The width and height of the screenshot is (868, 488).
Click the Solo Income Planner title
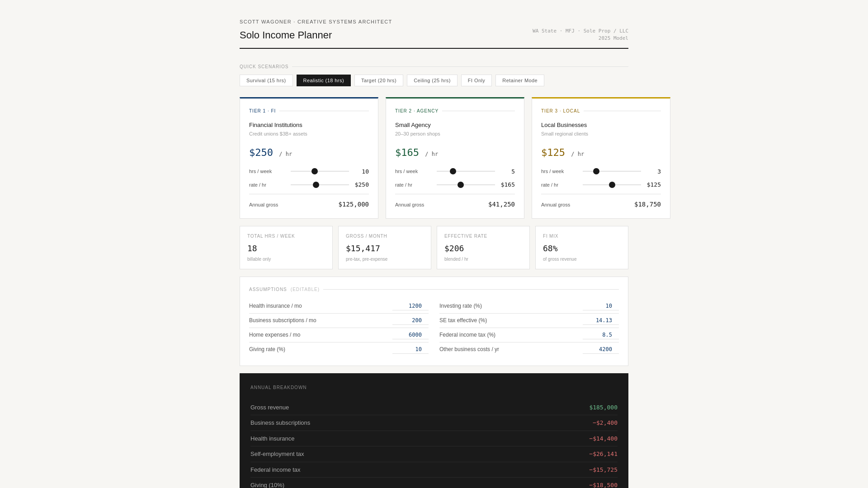click(286, 35)
